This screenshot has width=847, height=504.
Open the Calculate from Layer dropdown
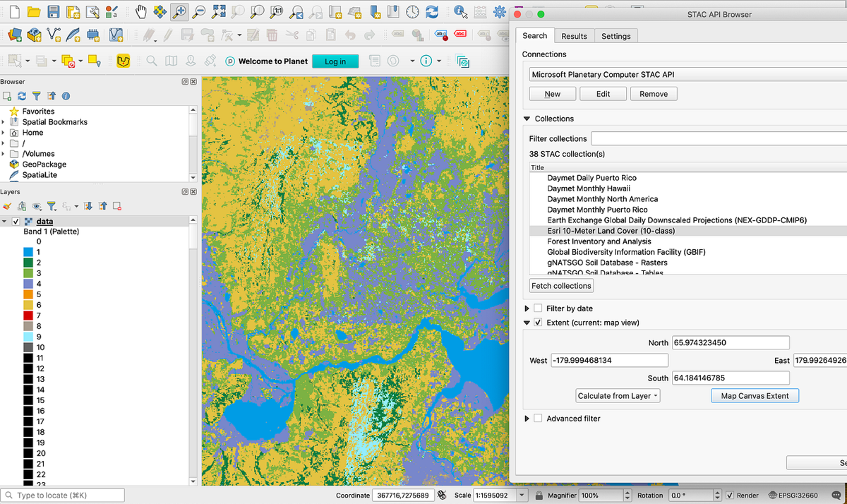618,396
